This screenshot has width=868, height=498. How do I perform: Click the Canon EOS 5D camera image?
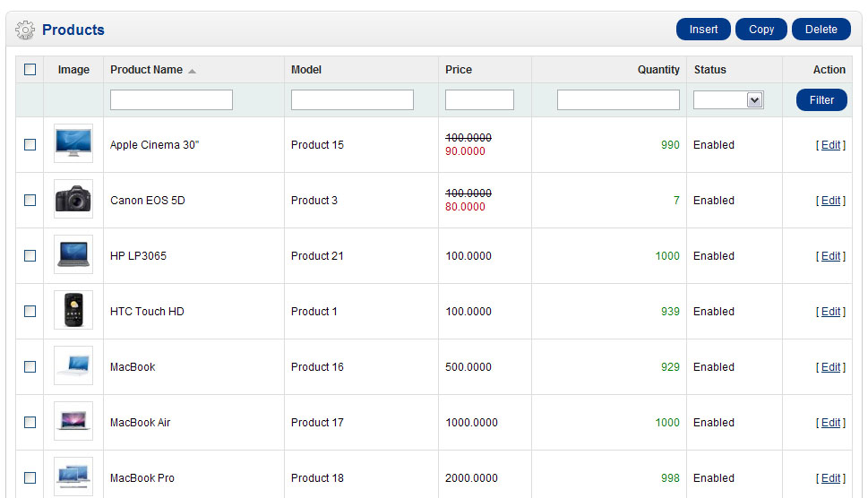tap(73, 200)
